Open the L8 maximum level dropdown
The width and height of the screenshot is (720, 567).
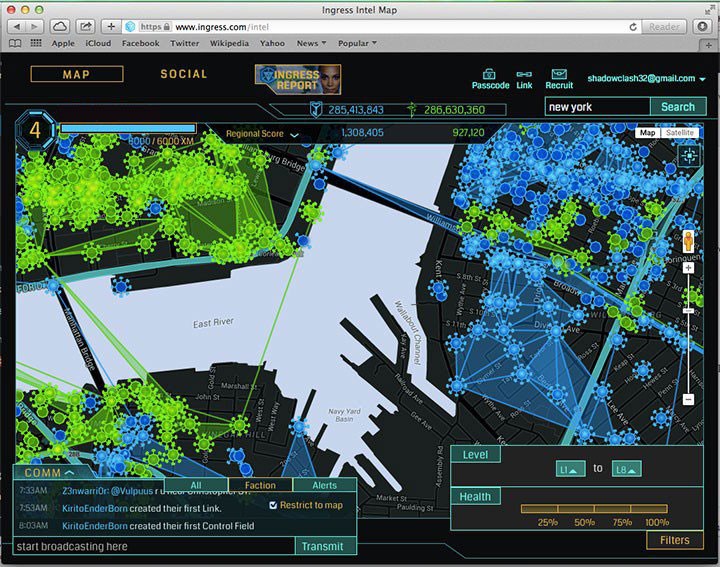coord(627,469)
